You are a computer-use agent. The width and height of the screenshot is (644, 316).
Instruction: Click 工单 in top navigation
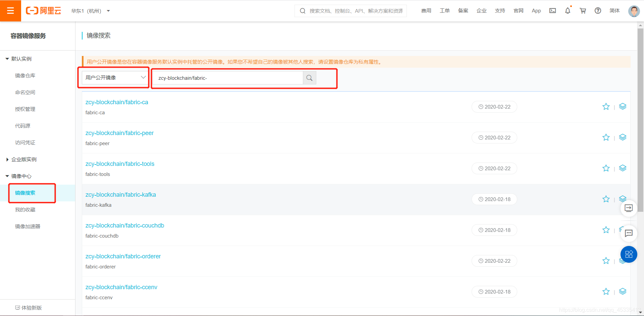tap(445, 11)
